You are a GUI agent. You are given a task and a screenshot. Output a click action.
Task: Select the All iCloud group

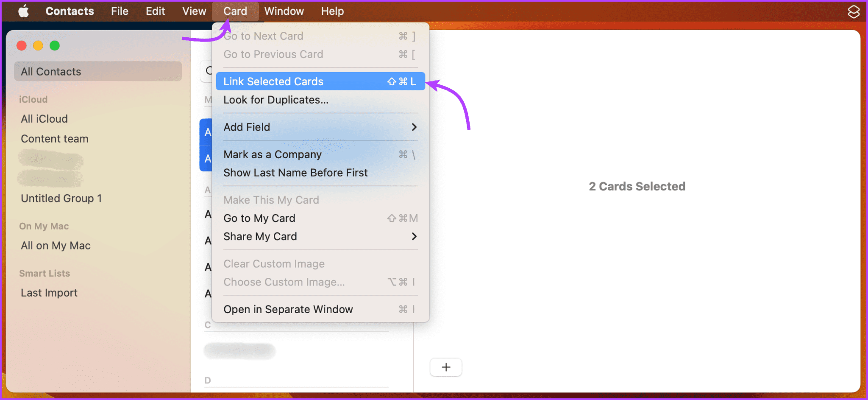click(44, 118)
